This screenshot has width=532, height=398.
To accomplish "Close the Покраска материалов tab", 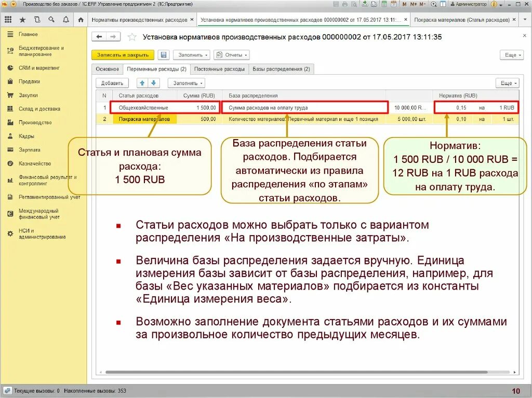I will [514, 20].
